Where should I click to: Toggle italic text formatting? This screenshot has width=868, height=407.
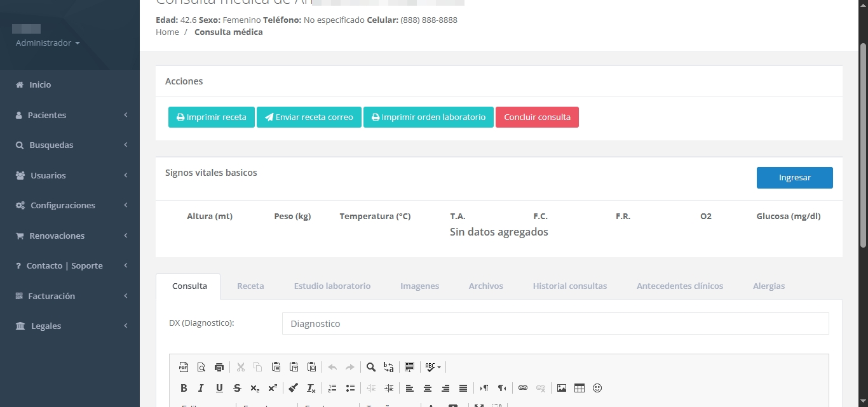201,388
